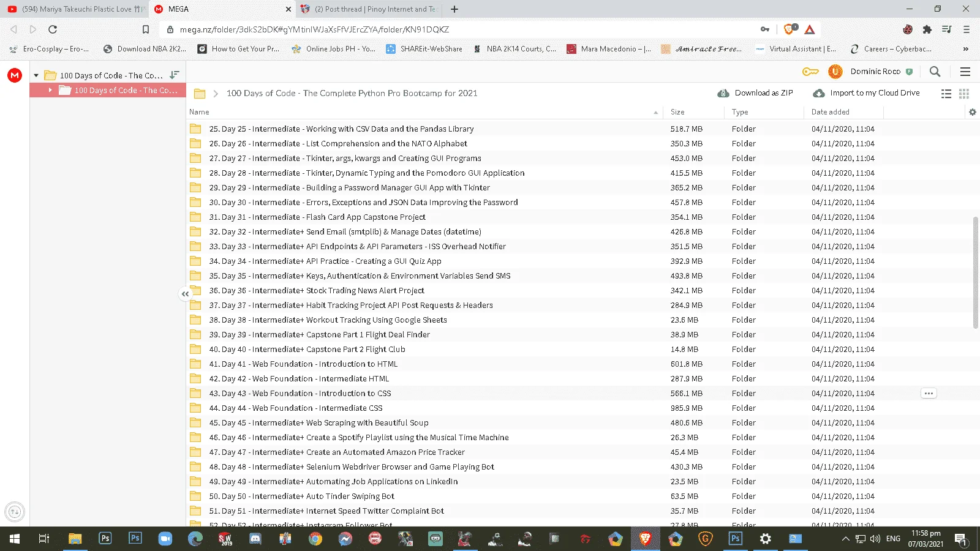The image size is (980, 551).
Task: Click Import to my Cloud Drive
Action: coord(866,93)
